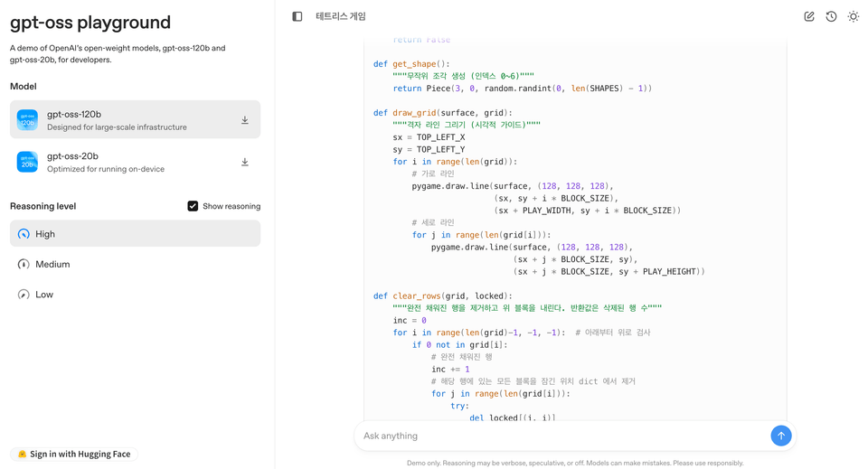The image size is (868, 469).
Task: Click the Low reasoning gauge icon
Action: (x=24, y=295)
